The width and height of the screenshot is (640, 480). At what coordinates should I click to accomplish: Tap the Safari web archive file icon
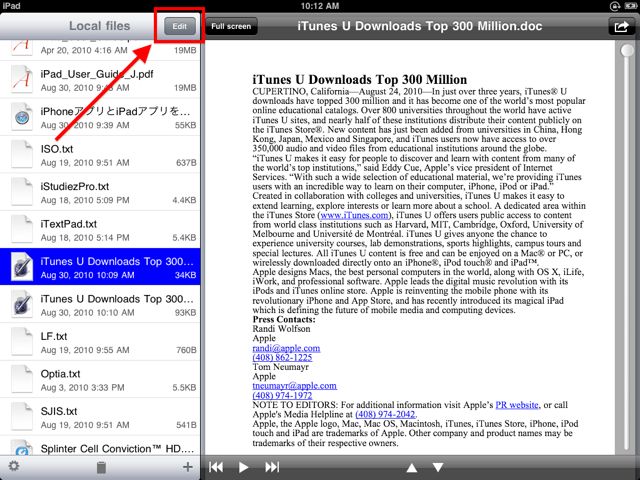(x=21, y=117)
